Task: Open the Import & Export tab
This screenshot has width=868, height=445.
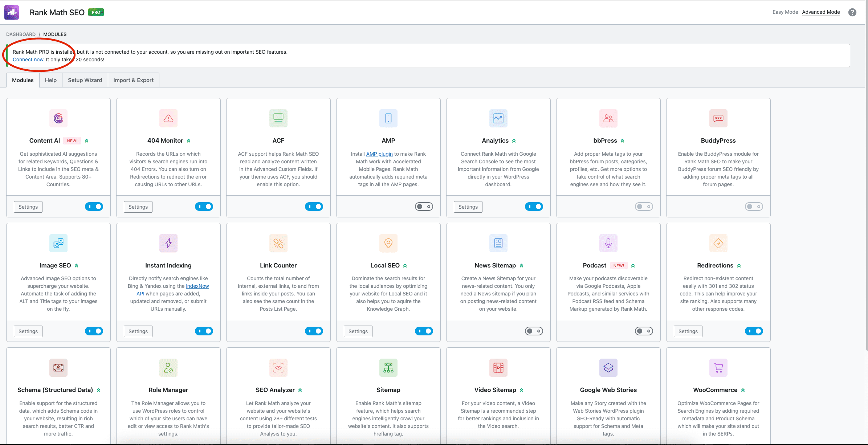Action: coord(133,80)
